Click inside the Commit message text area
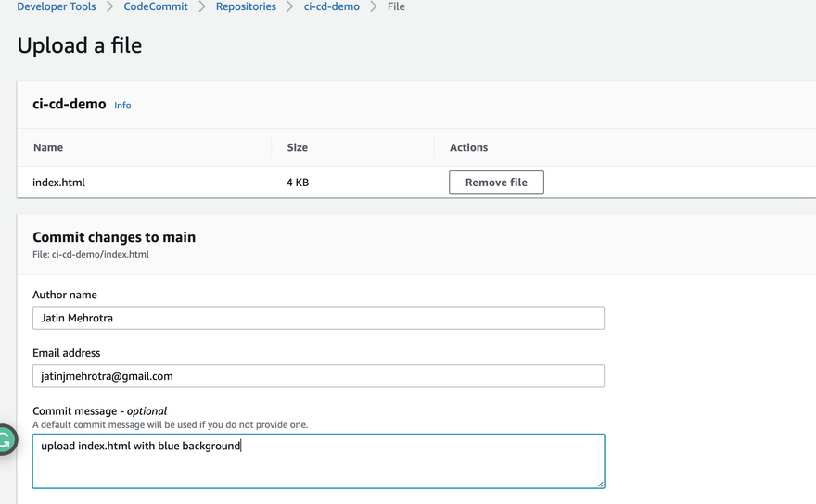Viewport: 816px width, 504px height. (x=318, y=461)
